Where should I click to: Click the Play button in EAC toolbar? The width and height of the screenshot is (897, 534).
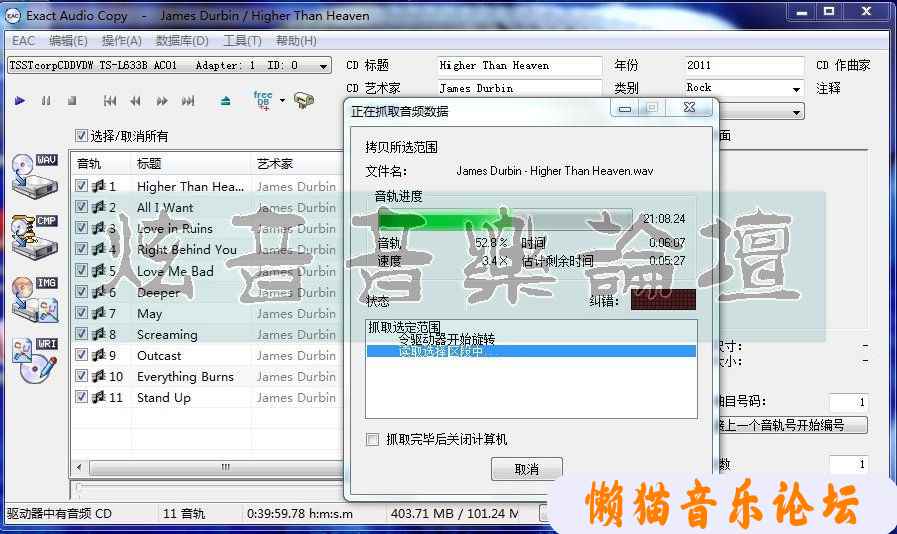(19, 101)
